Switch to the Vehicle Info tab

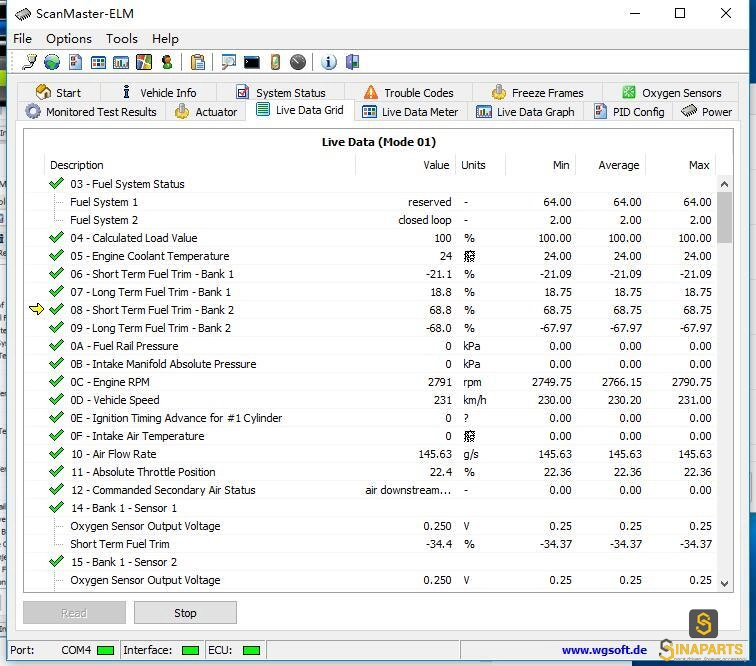tap(159, 92)
